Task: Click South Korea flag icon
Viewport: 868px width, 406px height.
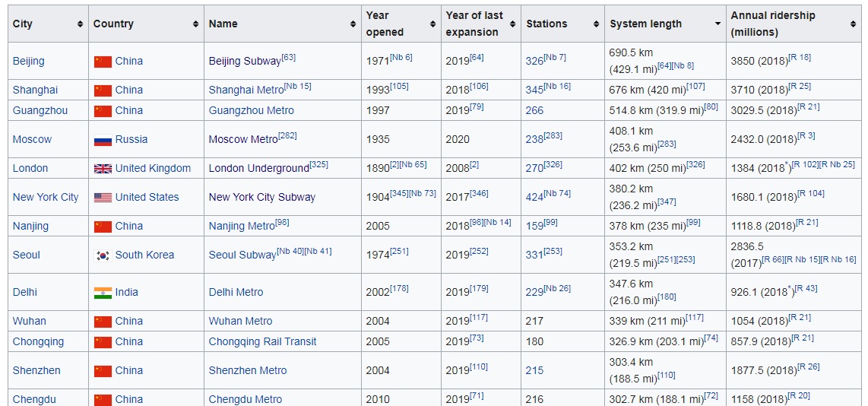Action: [x=103, y=255]
